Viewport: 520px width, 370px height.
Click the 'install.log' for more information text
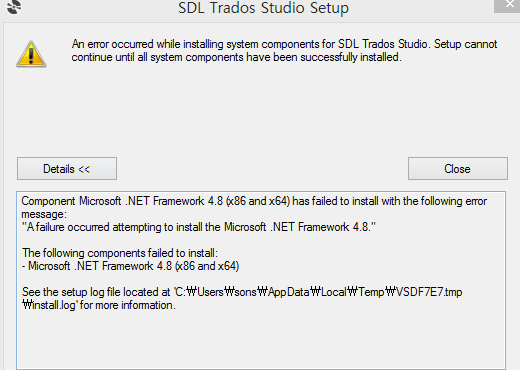[99, 305]
